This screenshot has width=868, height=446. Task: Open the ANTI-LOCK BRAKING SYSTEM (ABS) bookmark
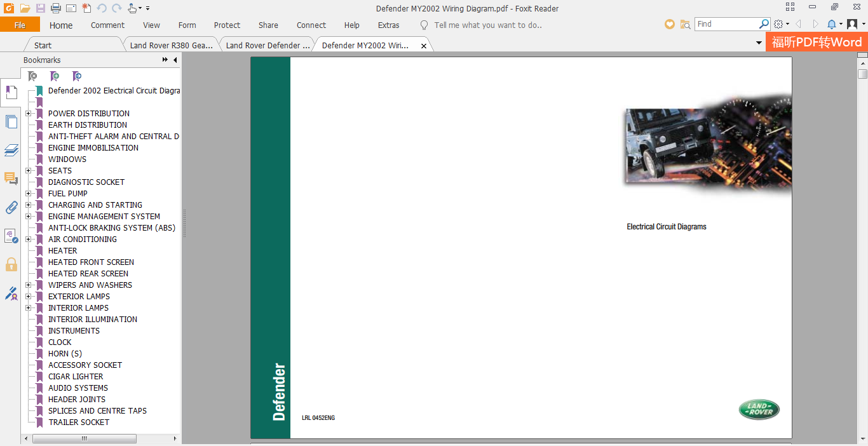[112, 228]
